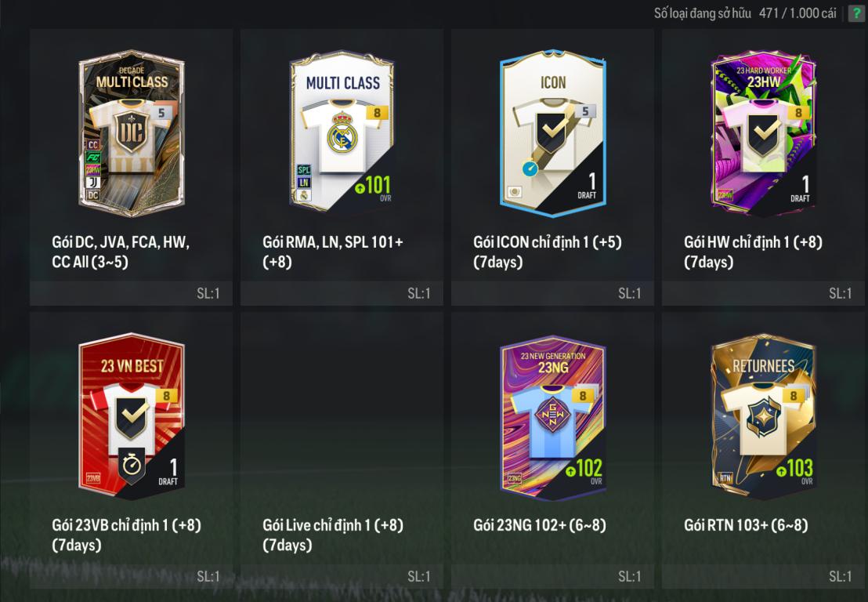
Task: Click the DC shield badge on jersey
Action: click(x=131, y=132)
